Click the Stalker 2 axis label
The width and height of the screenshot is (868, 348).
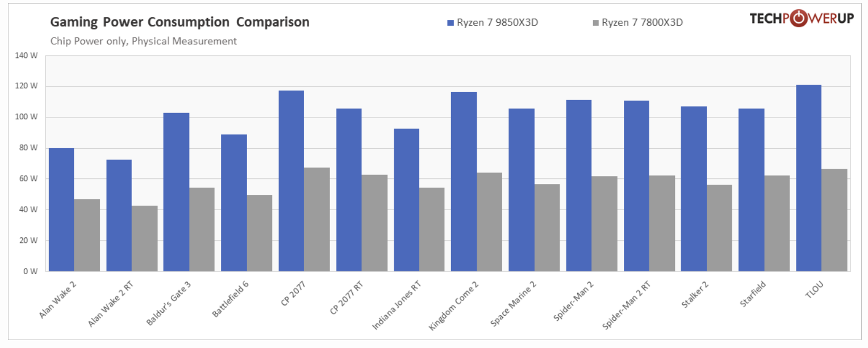click(695, 294)
